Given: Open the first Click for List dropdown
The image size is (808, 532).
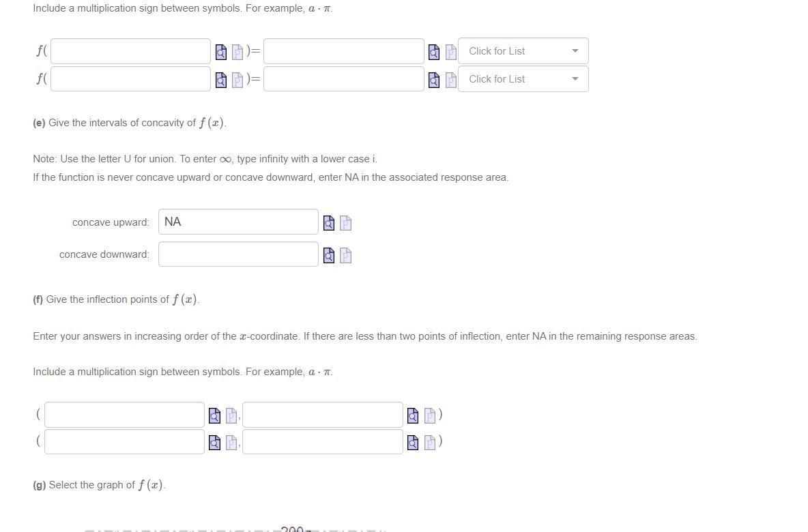Looking at the screenshot, I should tap(523, 50).
